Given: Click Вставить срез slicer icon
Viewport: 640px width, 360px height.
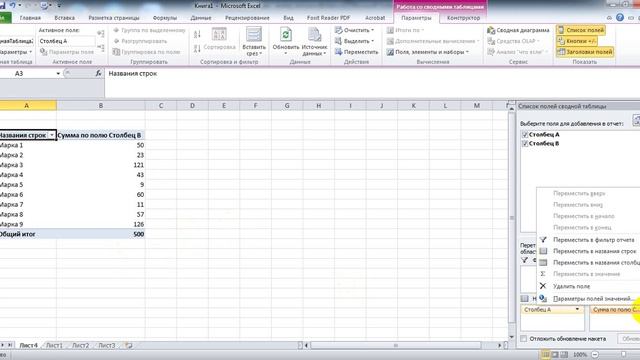Looking at the screenshot, I should (253, 35).
